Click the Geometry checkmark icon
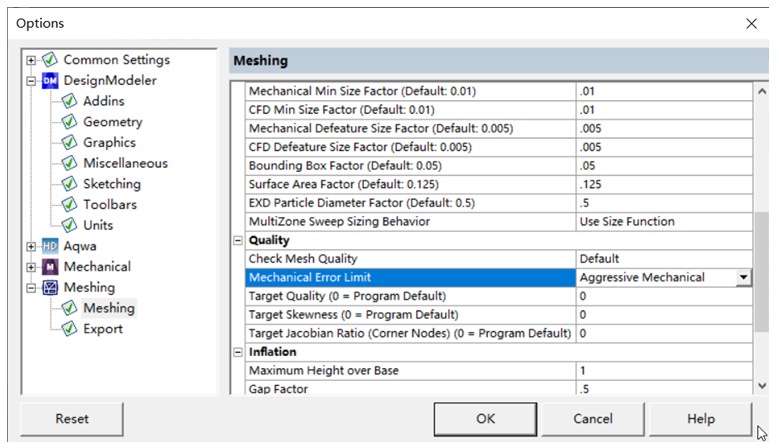 pos(70,122)
